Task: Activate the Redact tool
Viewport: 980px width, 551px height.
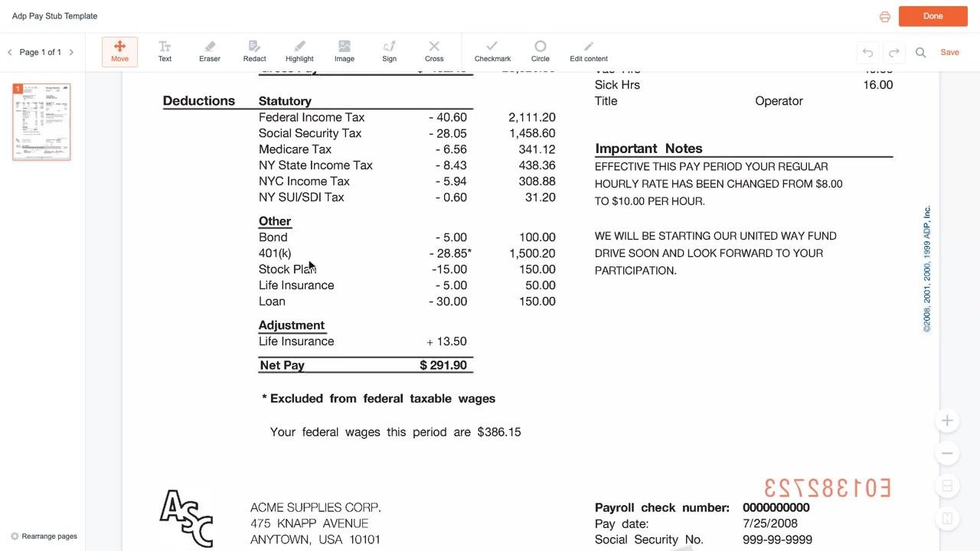Action: (254, 52)
